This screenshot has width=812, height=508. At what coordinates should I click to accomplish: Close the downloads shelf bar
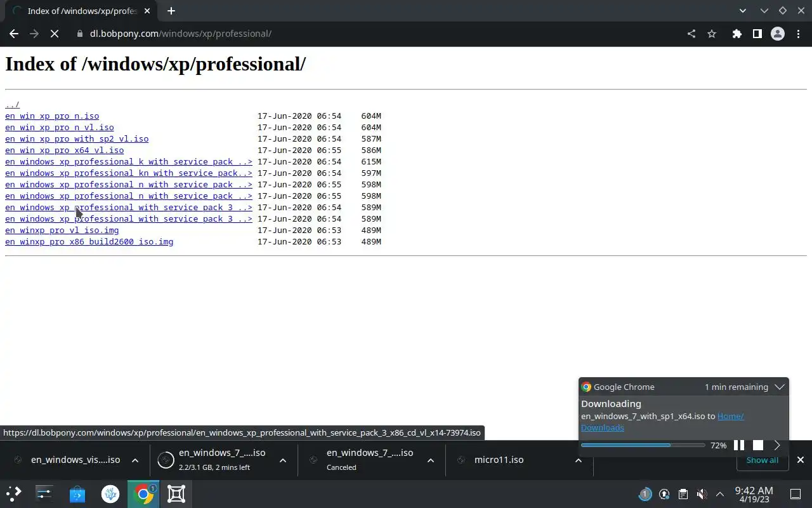click(x=801, y=460)
